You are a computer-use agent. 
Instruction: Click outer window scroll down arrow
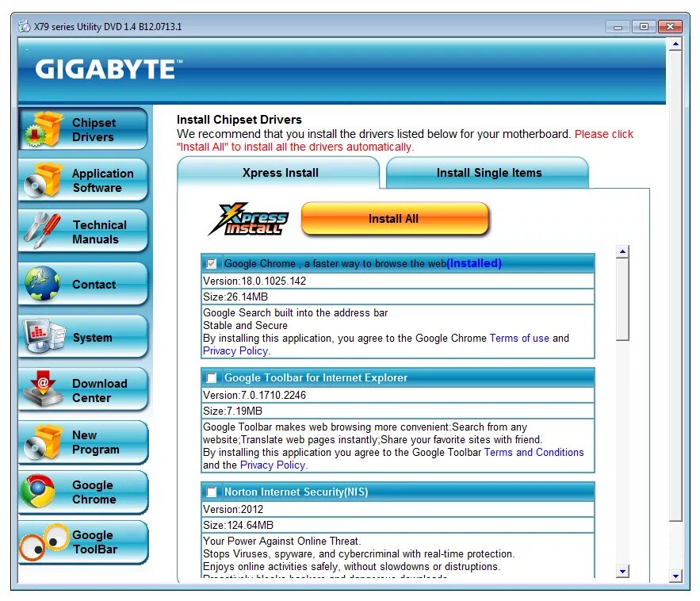point(675,576)
